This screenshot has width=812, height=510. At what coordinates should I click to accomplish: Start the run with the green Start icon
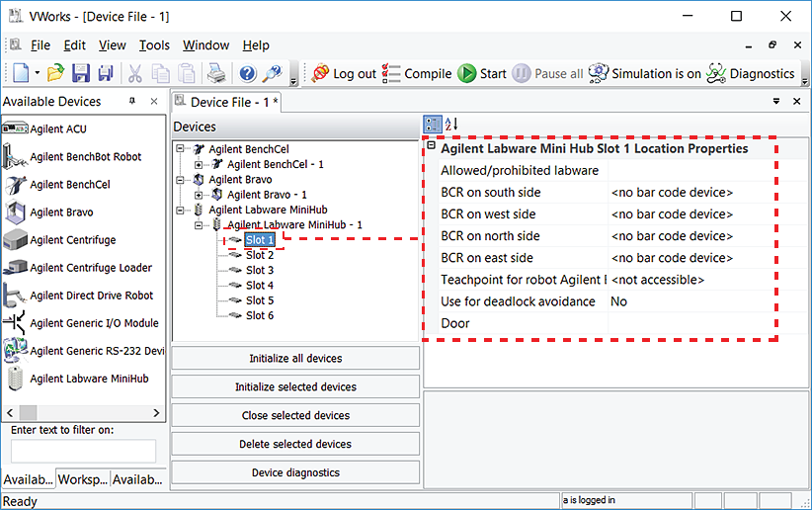click(x=482, y=73)
